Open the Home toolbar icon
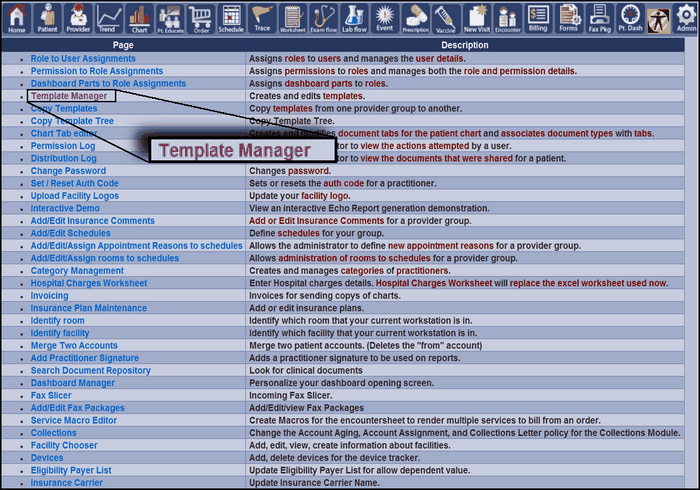Image resolution: width=700 pixels, height=490 pixels. coord(17,18)
